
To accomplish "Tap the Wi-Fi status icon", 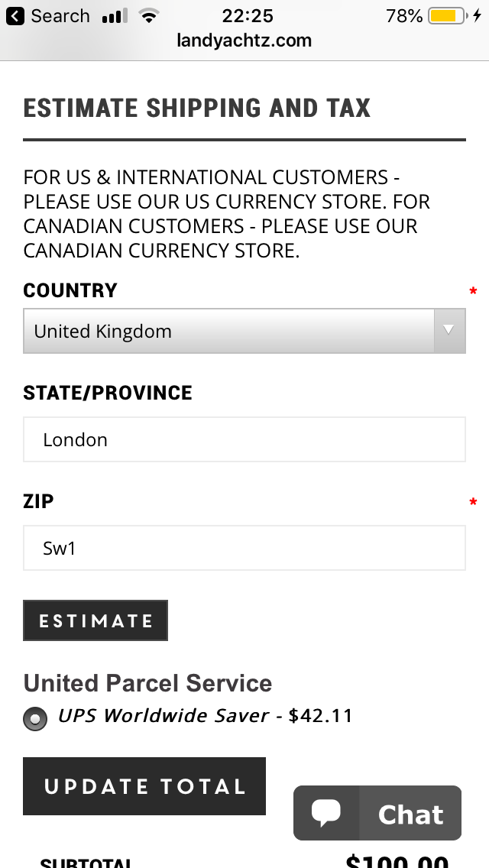I will coord(150,16).
